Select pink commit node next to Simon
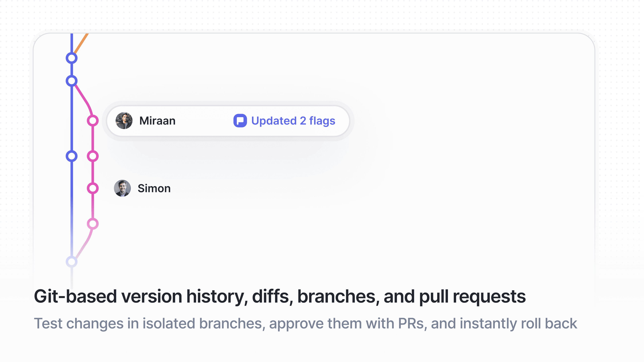Screen dimensions: 644x362 (93, 188)
